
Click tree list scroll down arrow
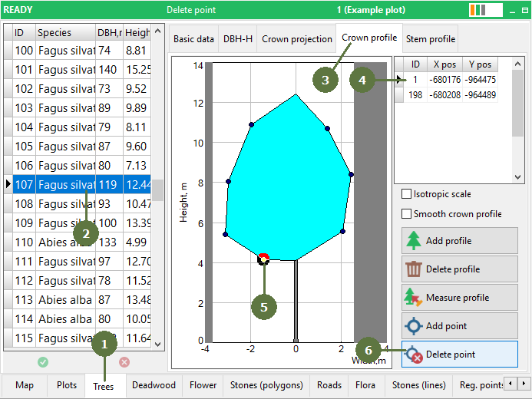[x=157, y=345]
